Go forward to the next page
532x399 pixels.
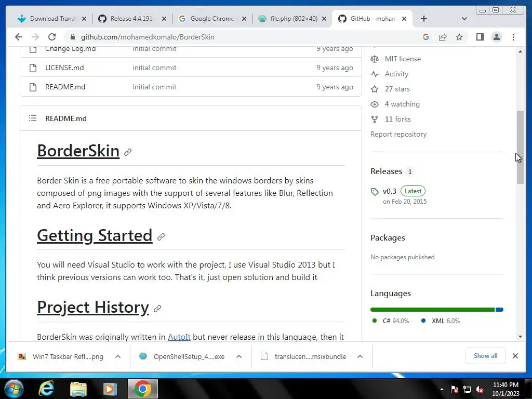[x=35, y=37]
